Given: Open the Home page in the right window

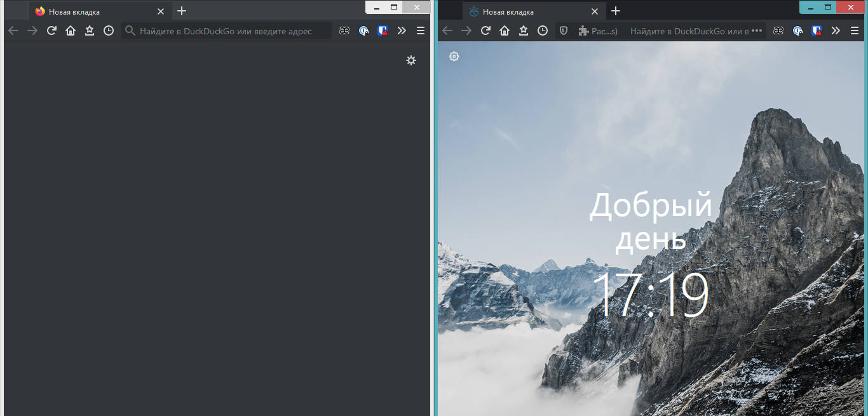Looking at the screenshot, I should 505,30.
